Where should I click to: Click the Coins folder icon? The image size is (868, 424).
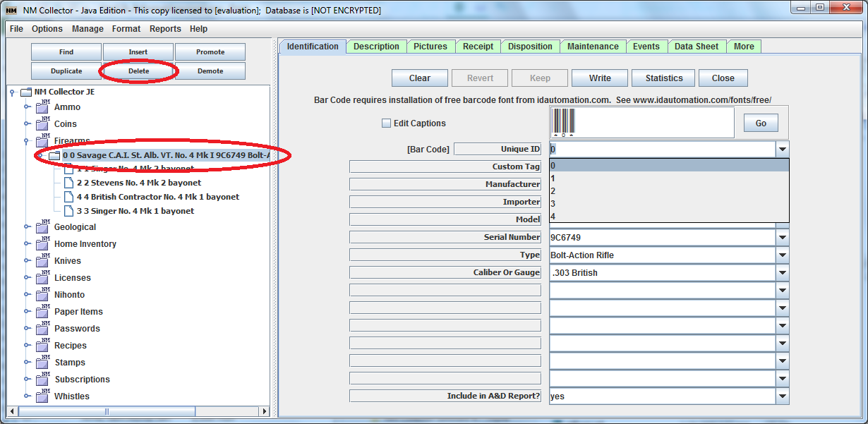[41, 124]
